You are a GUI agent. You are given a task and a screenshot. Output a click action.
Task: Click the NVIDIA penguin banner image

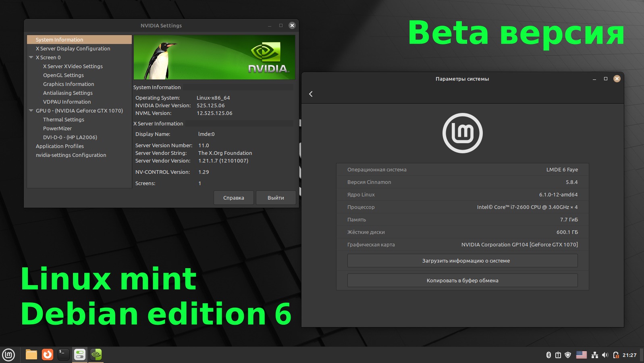tap(214, 57)
